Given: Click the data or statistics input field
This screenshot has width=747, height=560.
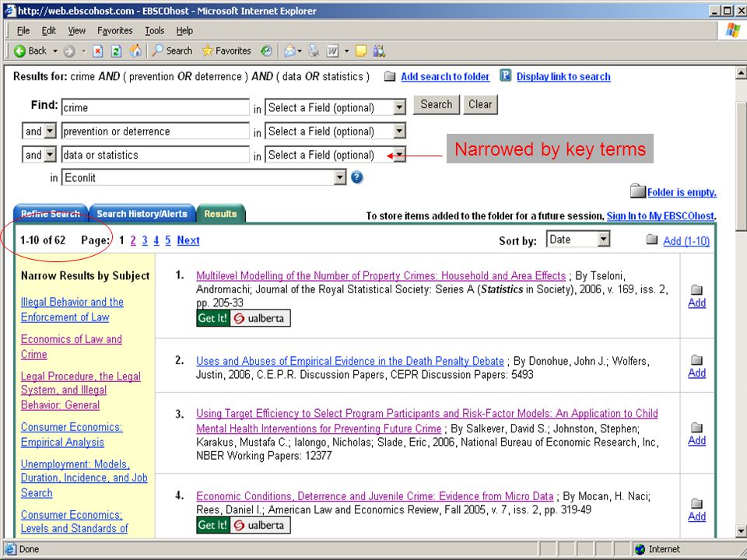Looking at the screenshot, I should 156,155.
